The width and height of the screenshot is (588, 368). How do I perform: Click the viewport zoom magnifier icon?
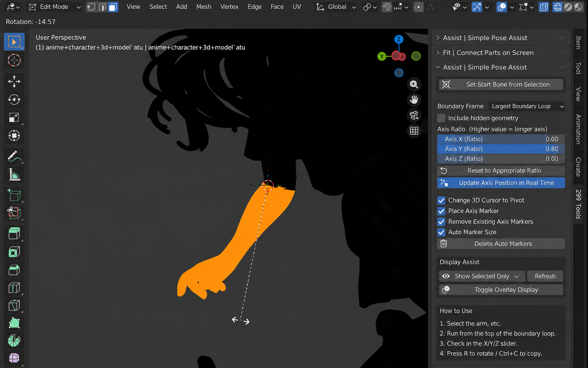pos(414,85)
